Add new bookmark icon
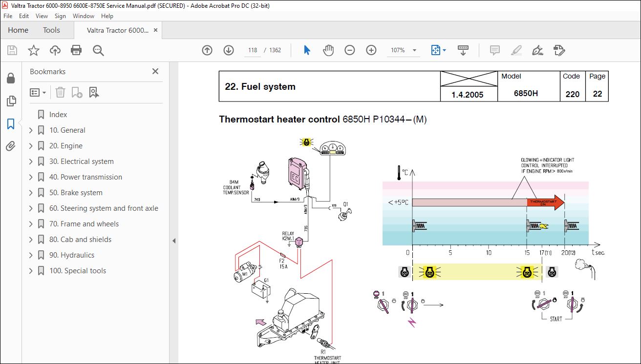This screenshot has width=641, height=364. coord(77,92)
